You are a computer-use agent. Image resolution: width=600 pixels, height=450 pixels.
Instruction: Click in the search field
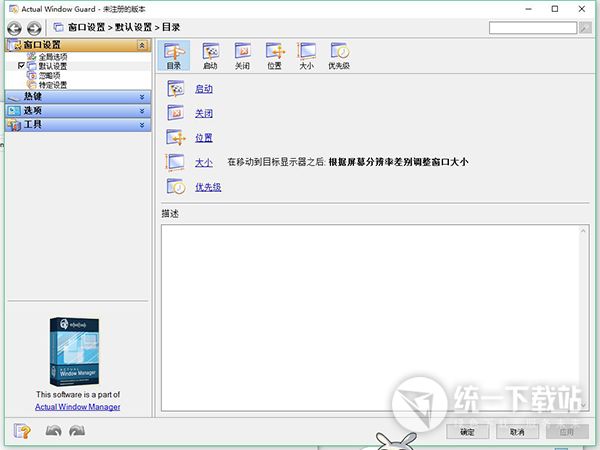[x=532, y=27]
